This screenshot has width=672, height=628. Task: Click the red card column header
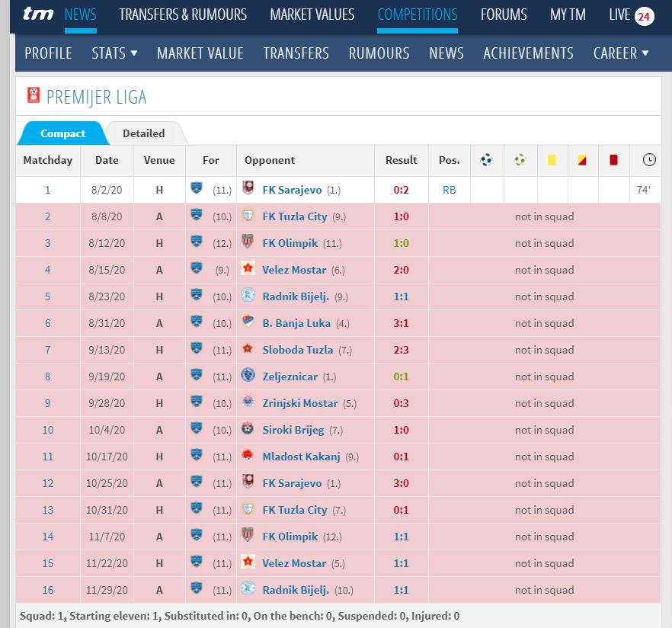(x=613, y=160)
